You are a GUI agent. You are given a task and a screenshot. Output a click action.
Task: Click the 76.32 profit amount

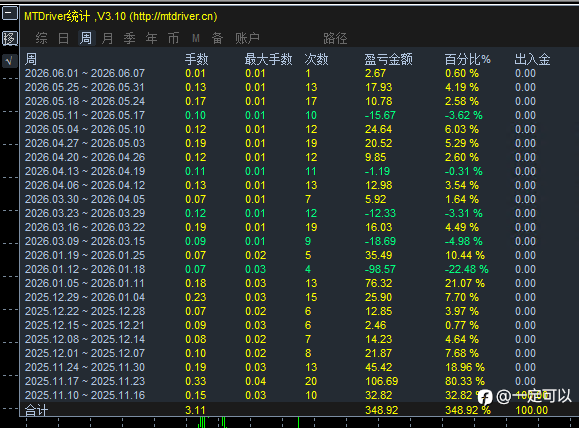tap(378, 283)
